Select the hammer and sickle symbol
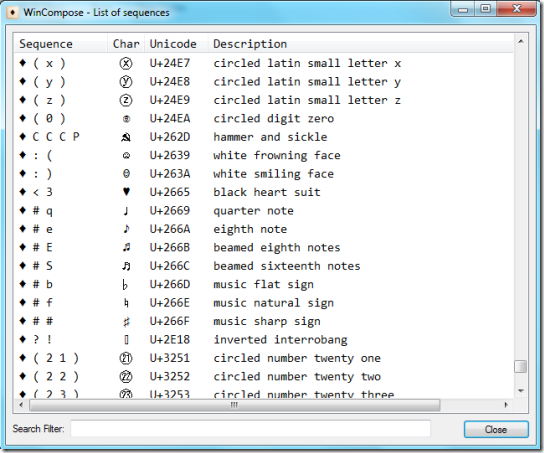The image size is (544, 453). (x=126, y=137)
